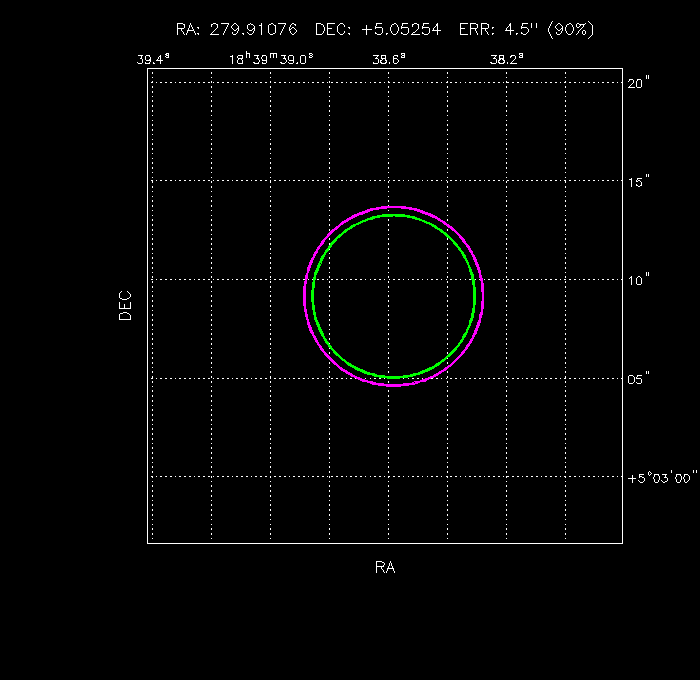Click grid intersection of 39.4s and 20" lines
The width and height of the screenshot is (700, 680).
[152, 82]
